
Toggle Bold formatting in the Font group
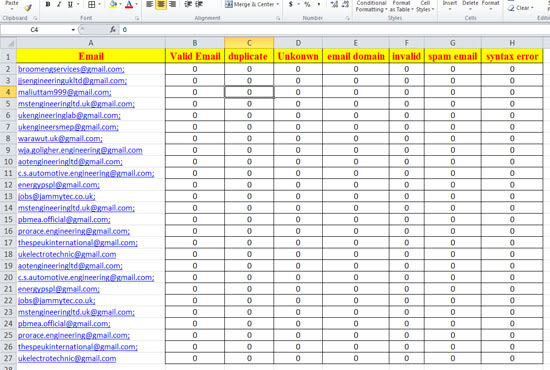click(x=48, y=5)
